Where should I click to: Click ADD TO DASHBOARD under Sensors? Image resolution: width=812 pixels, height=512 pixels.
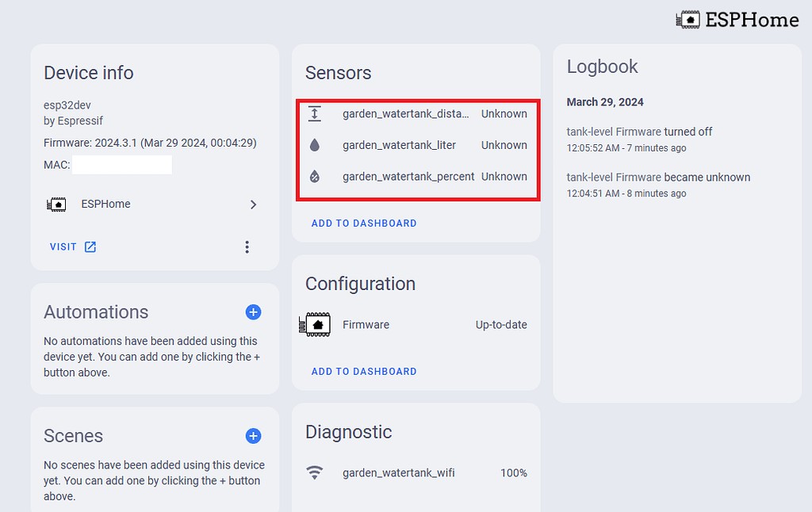[x=364, y=223]
